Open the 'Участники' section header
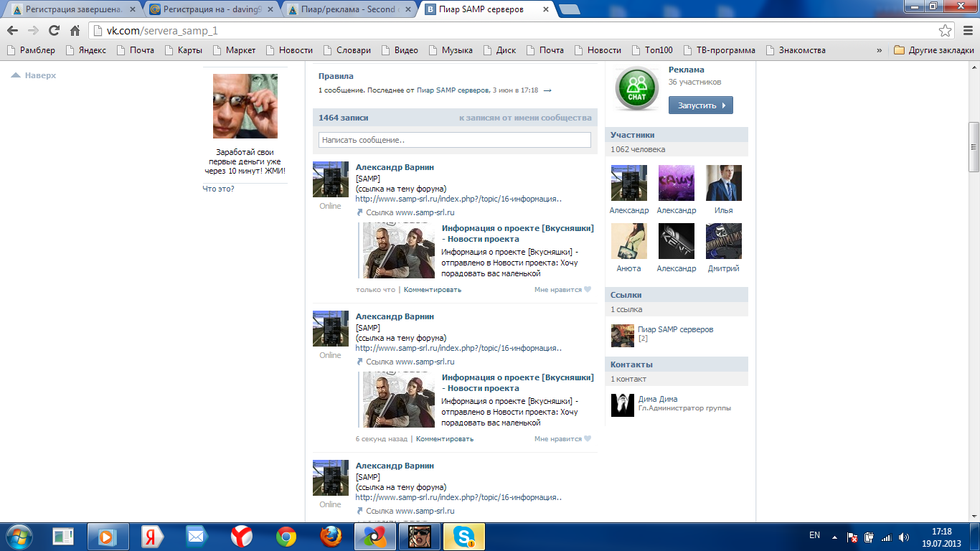 [x=677, y=135]
